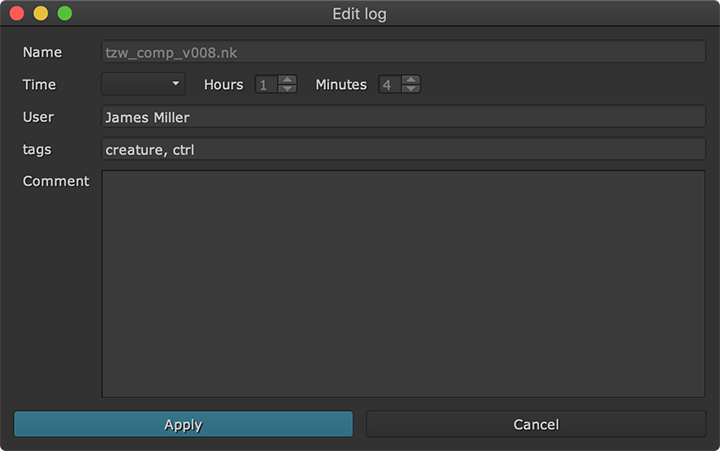
Task: Click the Time label
Action: (39, 85)
